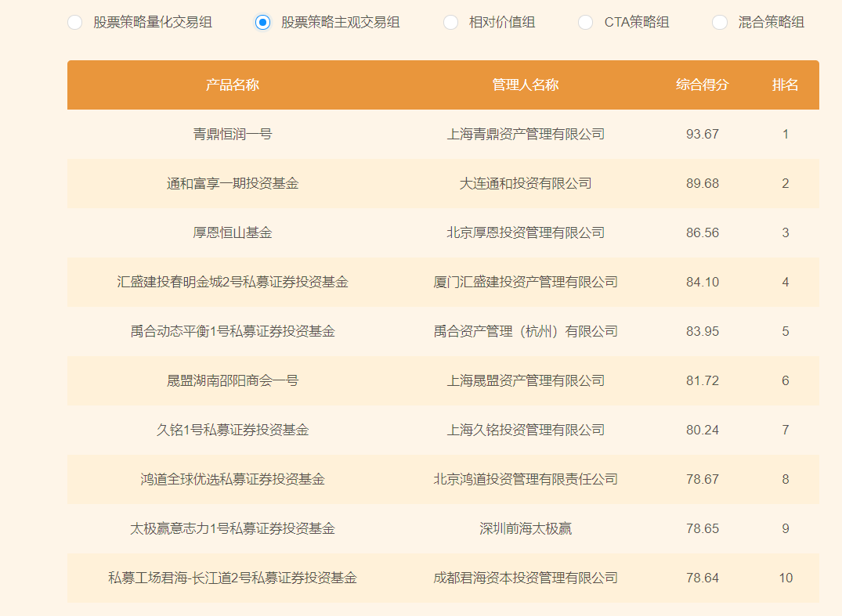Screen dimensions: 842x616
Task: Select 鸿道全球优选私募证券投资基金
Action: [233, 480]
